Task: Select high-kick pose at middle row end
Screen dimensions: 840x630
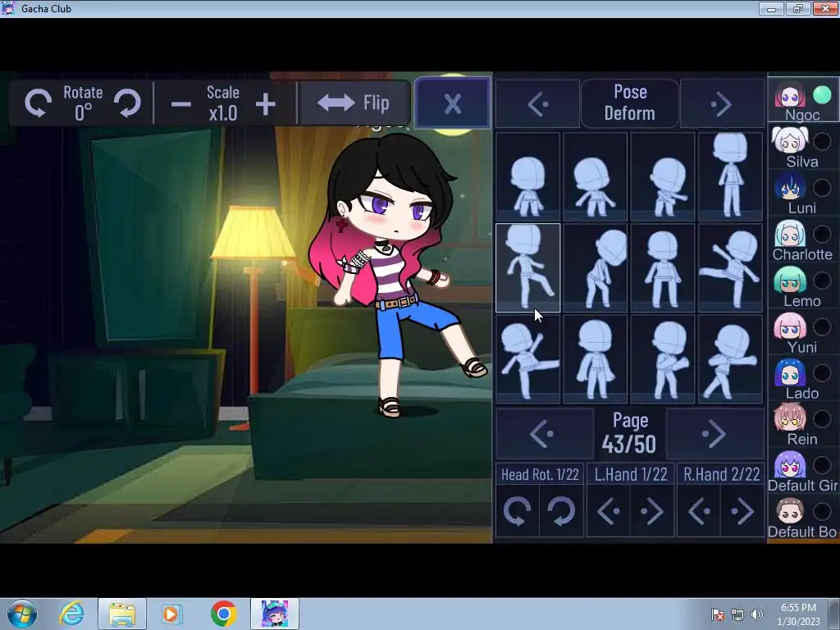Action: point(730,268)
